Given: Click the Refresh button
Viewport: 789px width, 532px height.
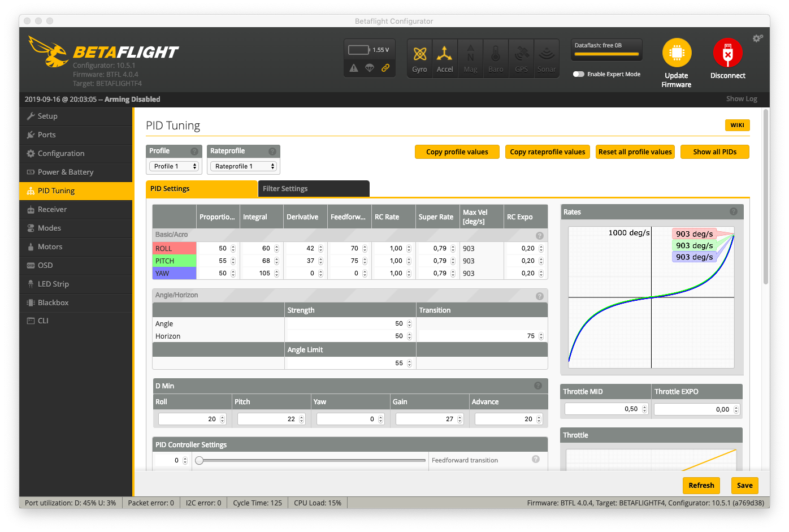Looking at the screenshot, I should tap(701, 486).
